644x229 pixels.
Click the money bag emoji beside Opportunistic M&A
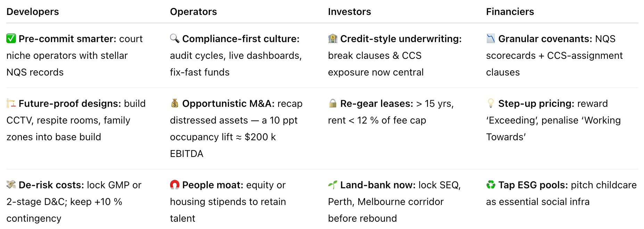(175, 103)
